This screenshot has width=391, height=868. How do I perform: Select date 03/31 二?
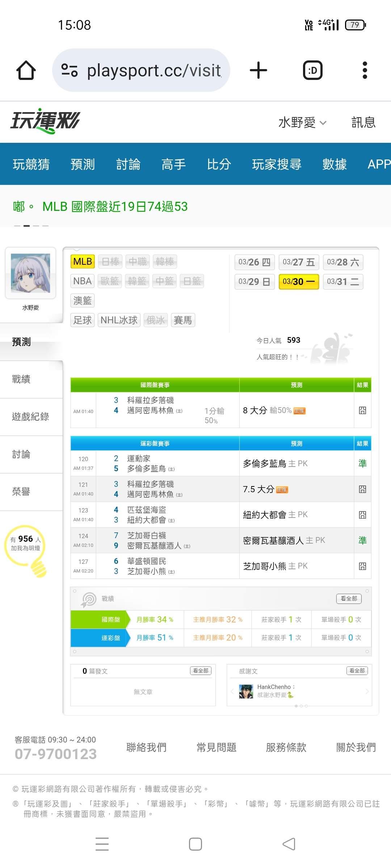point(343,282)
